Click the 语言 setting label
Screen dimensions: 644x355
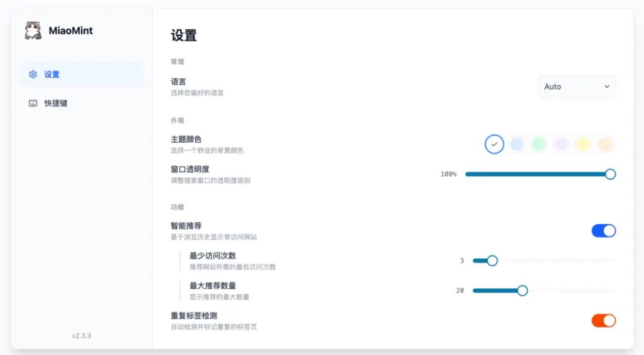178,82
